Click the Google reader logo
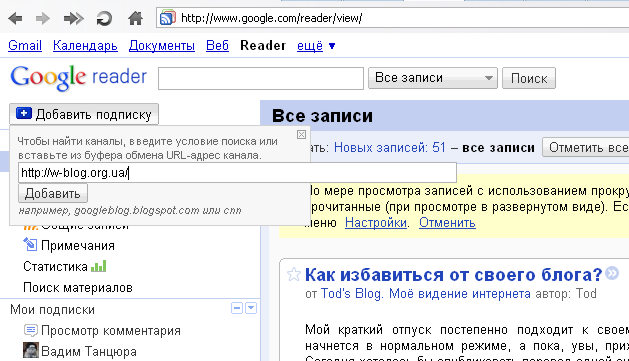The width and height of the screenshot is (629, 361). tap(79, 77)
